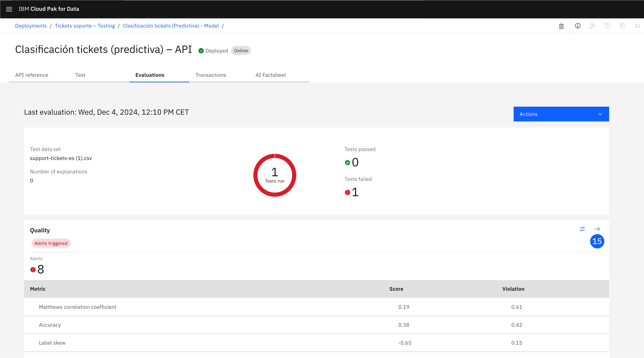This screenshot has height=358, width=644.
Task: Switch to the Test tab
Action: click(99, 75)
